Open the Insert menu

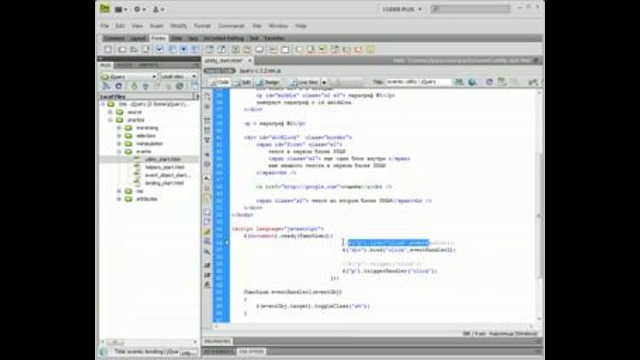(x=156, y=26)
